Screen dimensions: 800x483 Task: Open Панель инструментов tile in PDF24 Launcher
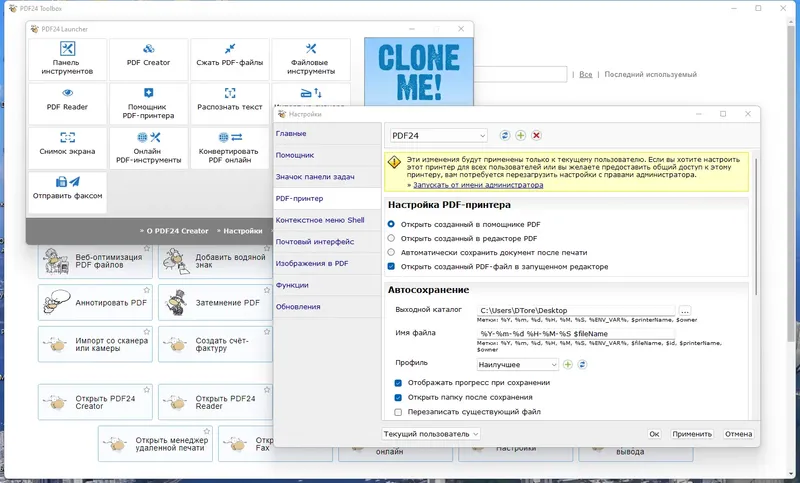click(67, 59)
